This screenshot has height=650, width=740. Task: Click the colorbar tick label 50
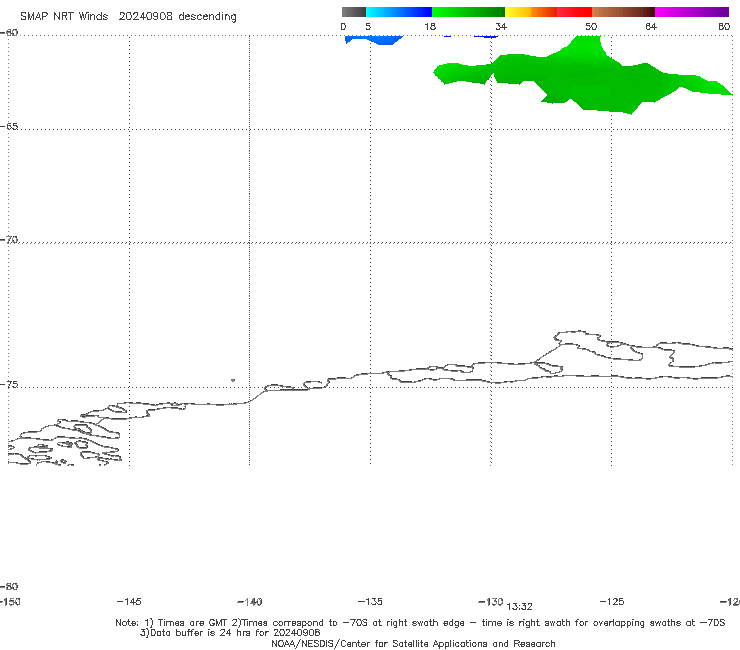pos(591,26)
